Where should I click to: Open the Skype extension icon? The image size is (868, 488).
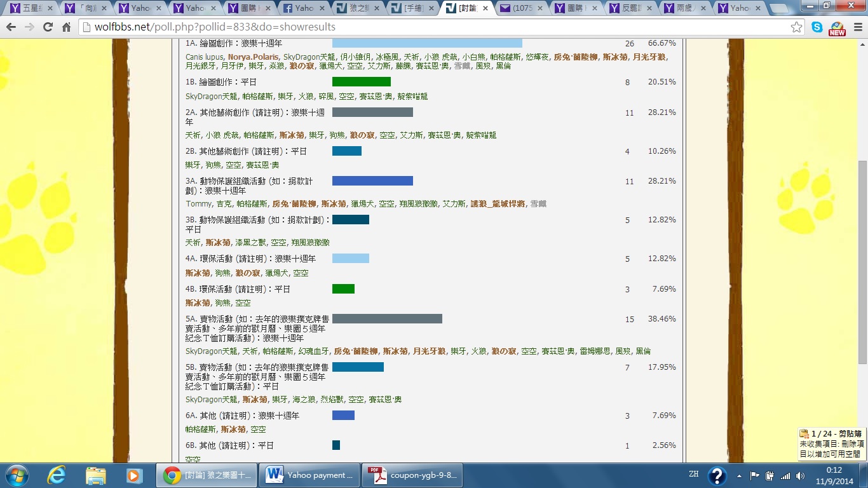point(817,27)
